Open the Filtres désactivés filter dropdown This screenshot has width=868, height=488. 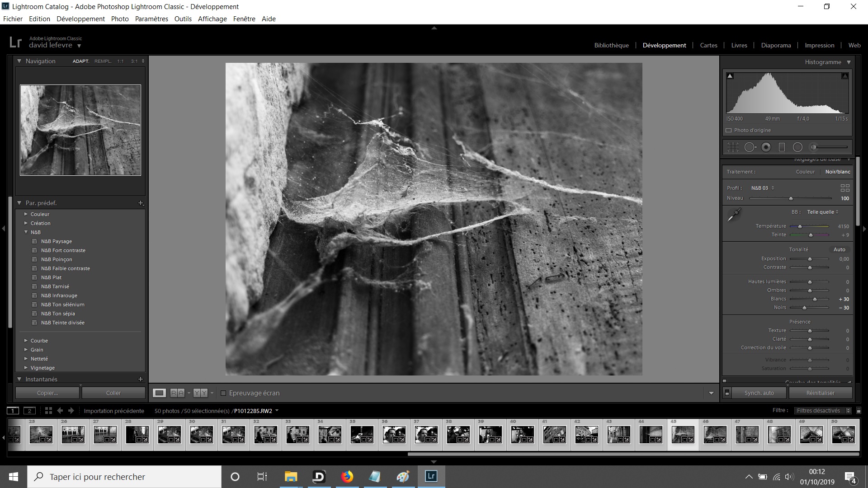[822, 411]
